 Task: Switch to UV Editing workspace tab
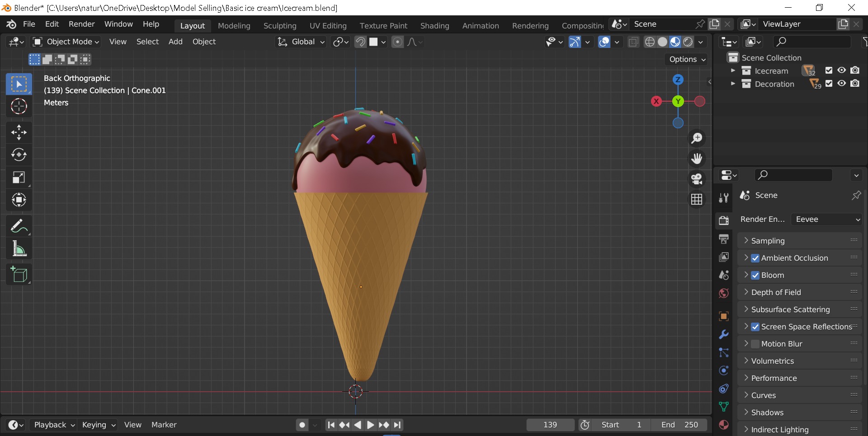328,26
